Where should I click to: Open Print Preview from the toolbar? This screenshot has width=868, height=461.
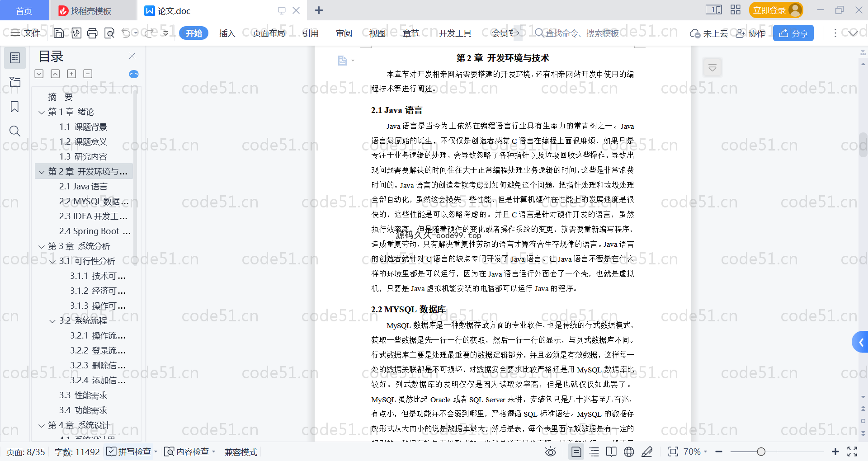click(x=109, y=33)
